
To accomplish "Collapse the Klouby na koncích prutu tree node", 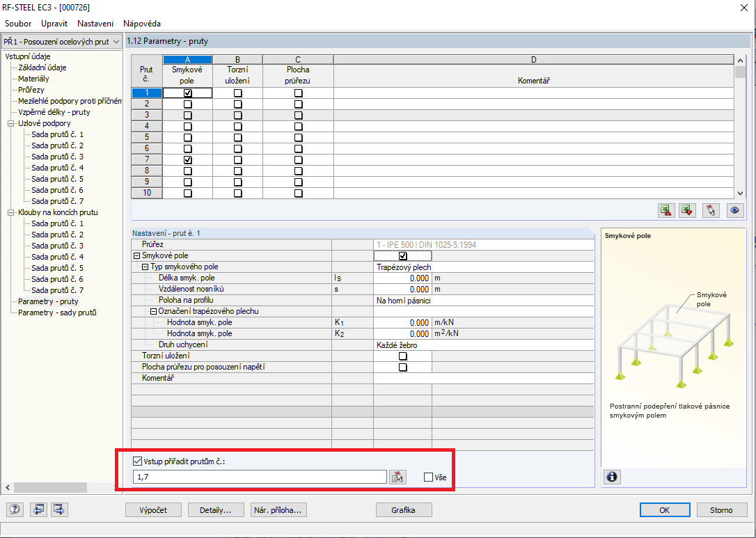I will tap(10, 212).
